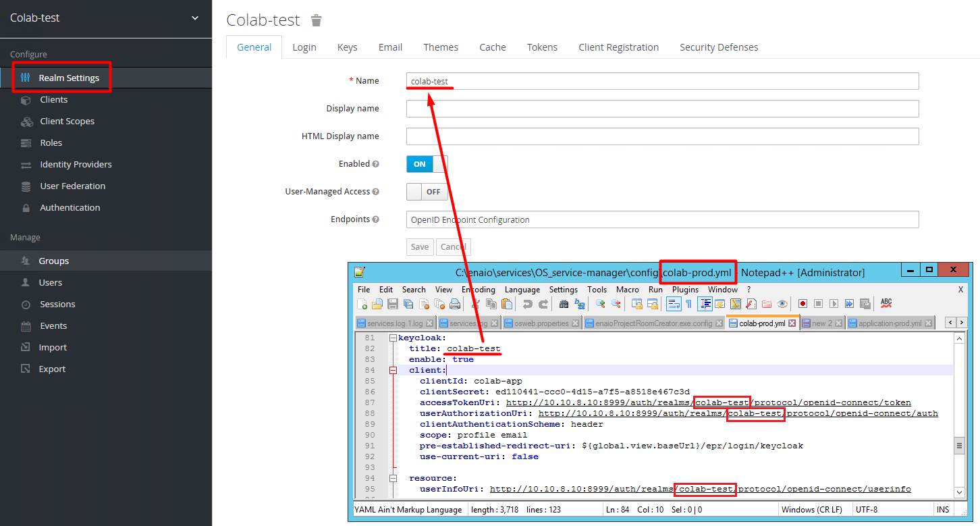The height and width of the screenshot is (526, 980).
Task: Click the Print icon in Notepad++ toolbar
Action: (455, 304)
